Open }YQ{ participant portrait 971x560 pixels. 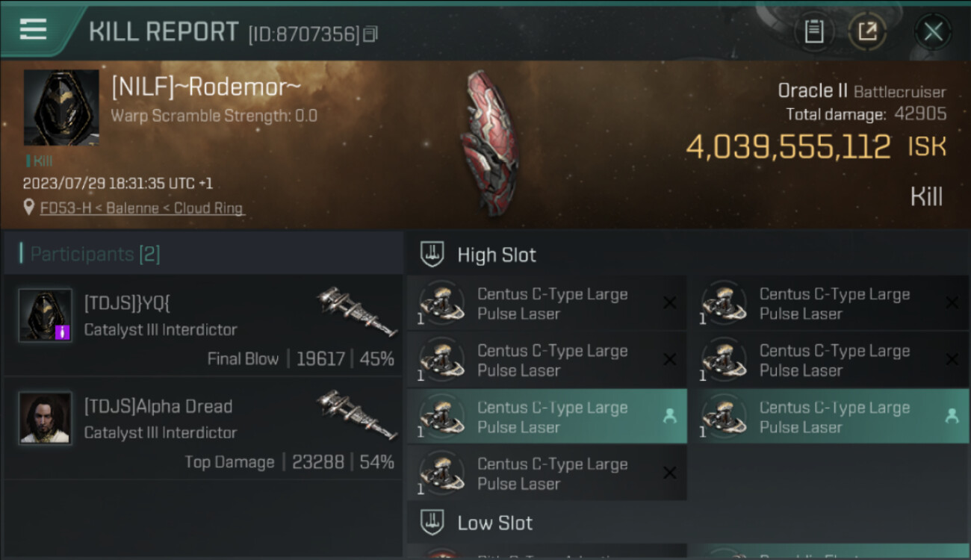[x=46, y=315]
